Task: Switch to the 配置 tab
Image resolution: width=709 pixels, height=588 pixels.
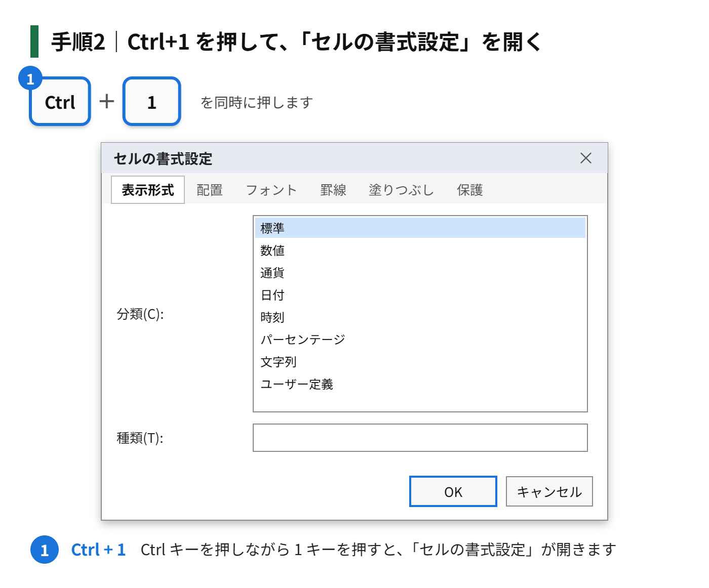Action: click(210, 190)
